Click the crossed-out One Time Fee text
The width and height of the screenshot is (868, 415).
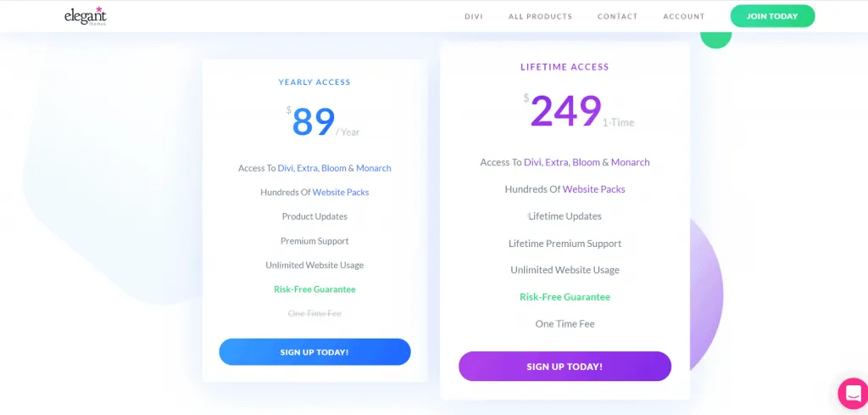(x=314, y=314)
